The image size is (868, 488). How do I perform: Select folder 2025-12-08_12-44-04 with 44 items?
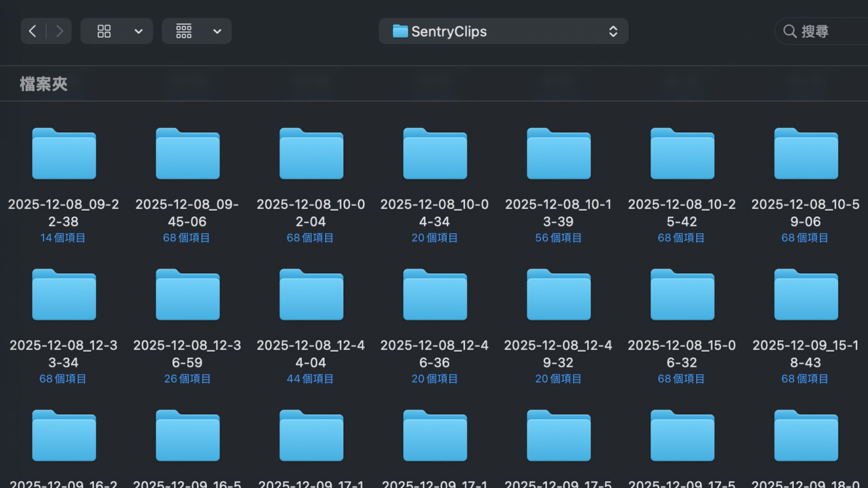(311, 295)
